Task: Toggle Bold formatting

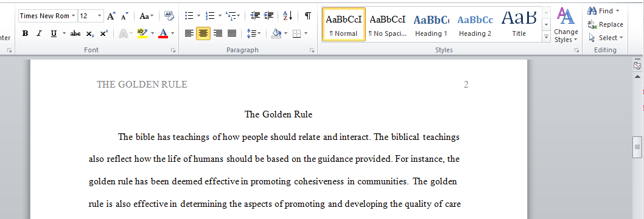Action: [25, 33]
